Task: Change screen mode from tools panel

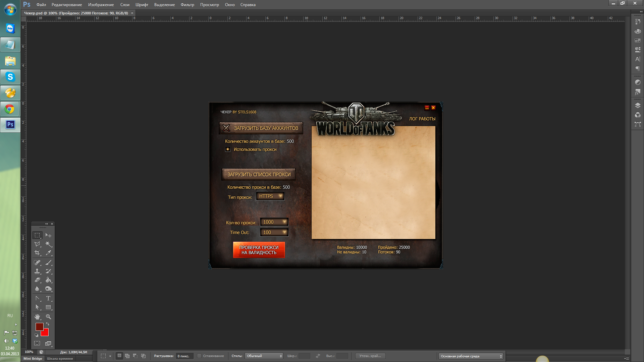Action: 48,343
